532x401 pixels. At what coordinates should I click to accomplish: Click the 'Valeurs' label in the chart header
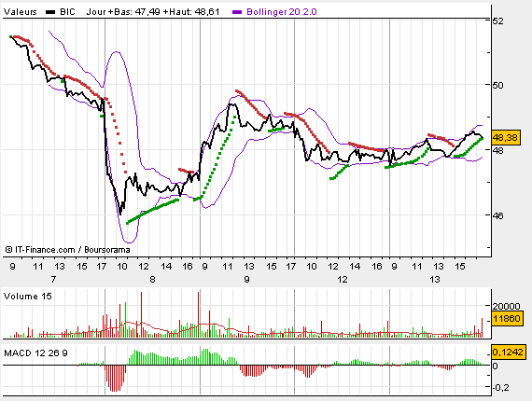(20, 12)
